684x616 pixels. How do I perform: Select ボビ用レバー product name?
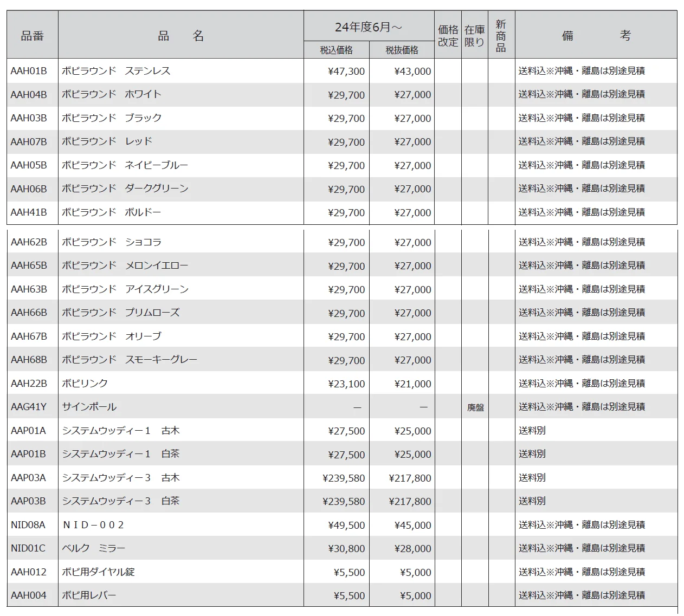pos(89,595)
